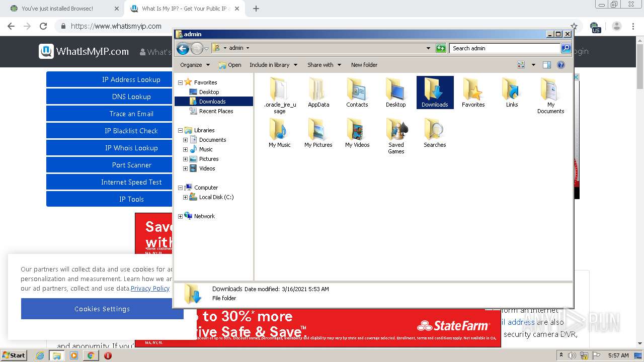Show the preview pane icon
Screen dimensions: 644x362
coord(547,65)
